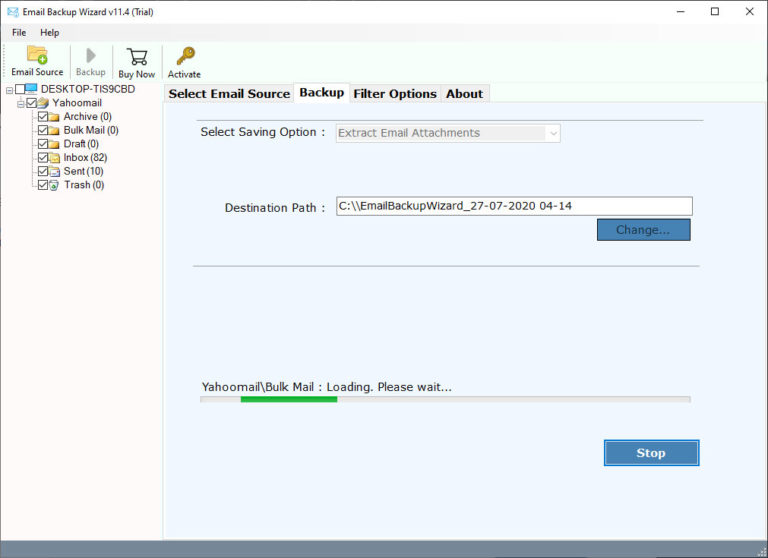Uncheck the Inbox (82) checkbox
This screenshot has height=558, width=768.
43,158
